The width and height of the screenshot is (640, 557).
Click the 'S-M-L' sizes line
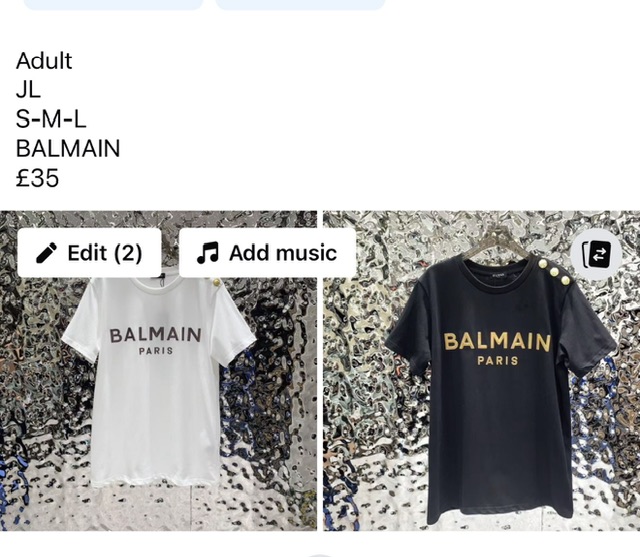pos(51,120)
